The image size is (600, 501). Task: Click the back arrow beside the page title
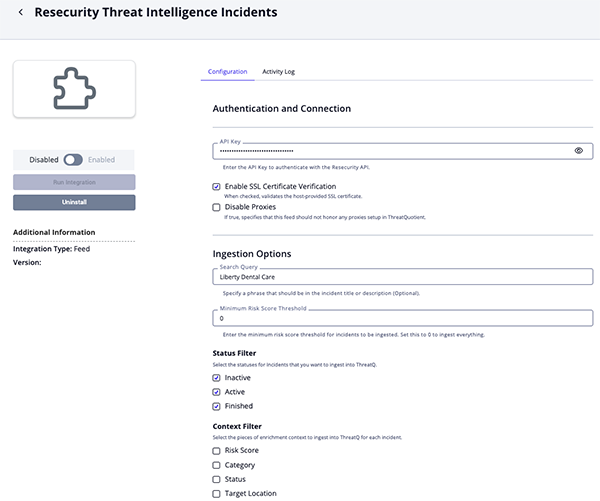(x=21, y=13)
